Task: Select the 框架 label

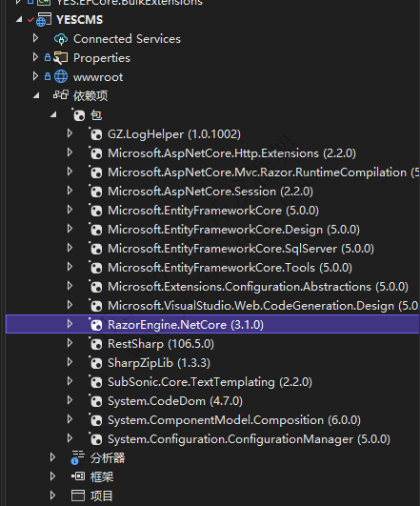Action: pyautogui.click(x=102, y=477)
